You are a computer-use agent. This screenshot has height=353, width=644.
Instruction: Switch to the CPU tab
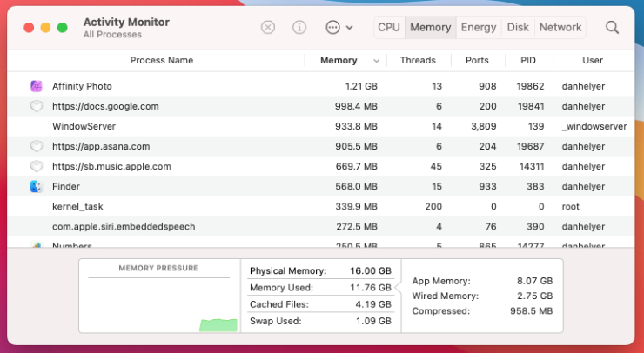pos(388,28)
